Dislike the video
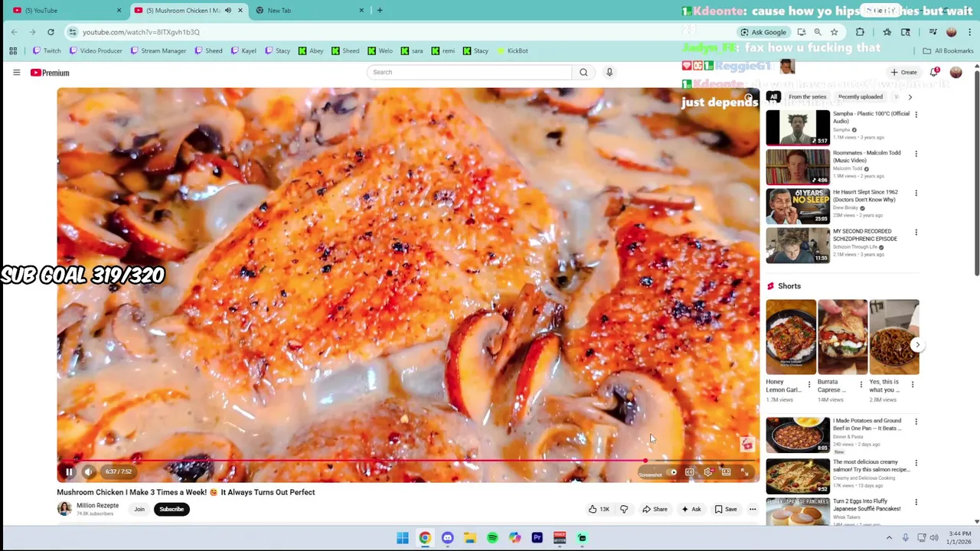The image size is (980, 551). pyautogui.click(x=624, y=509)
